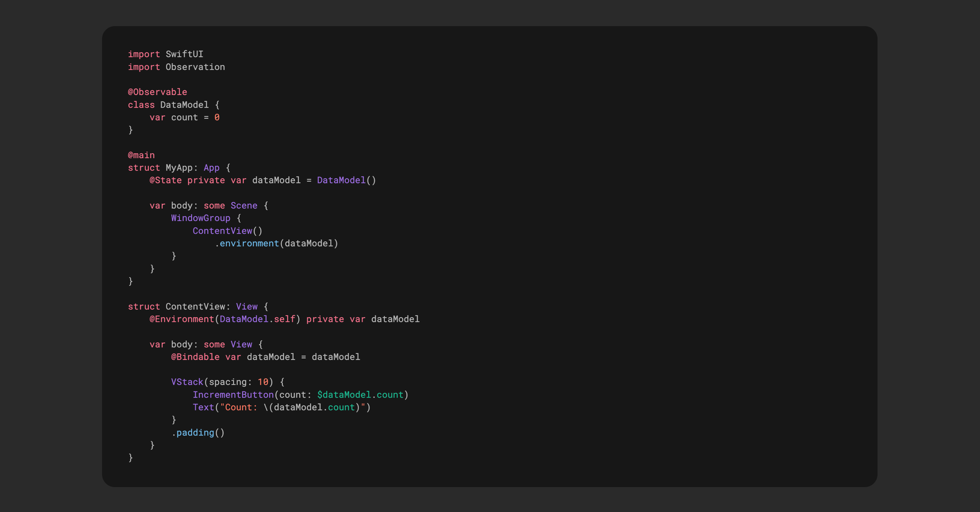Select the WindowGroup scene declaration
Viewport: 980px width, 512px height.
click(x=201, y=218)
